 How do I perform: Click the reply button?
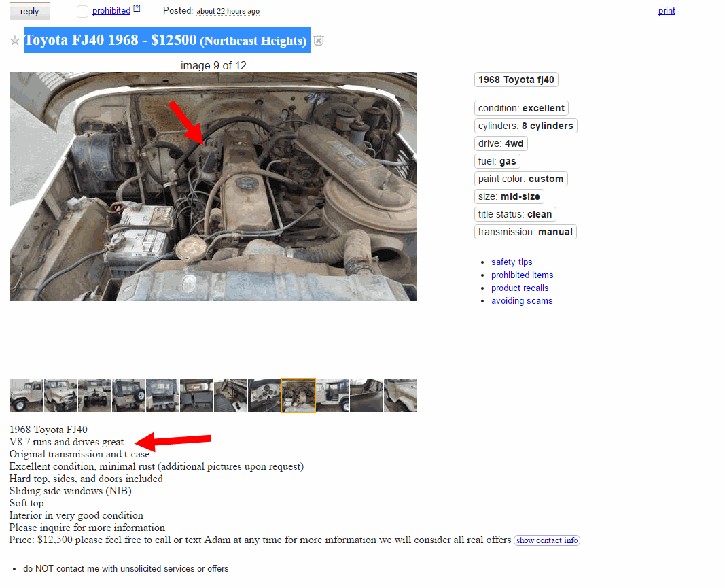[x=30, y=12]
